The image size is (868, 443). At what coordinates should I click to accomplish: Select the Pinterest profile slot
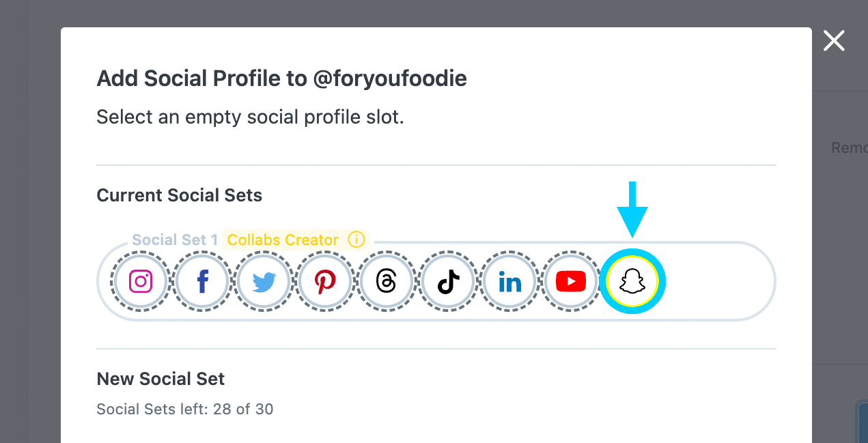[x=325, y=281]
